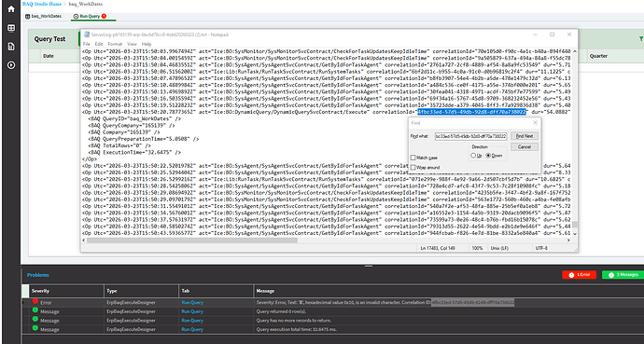
Task: Click green icon of 'no more records' message row
Action: coord(35,319)
